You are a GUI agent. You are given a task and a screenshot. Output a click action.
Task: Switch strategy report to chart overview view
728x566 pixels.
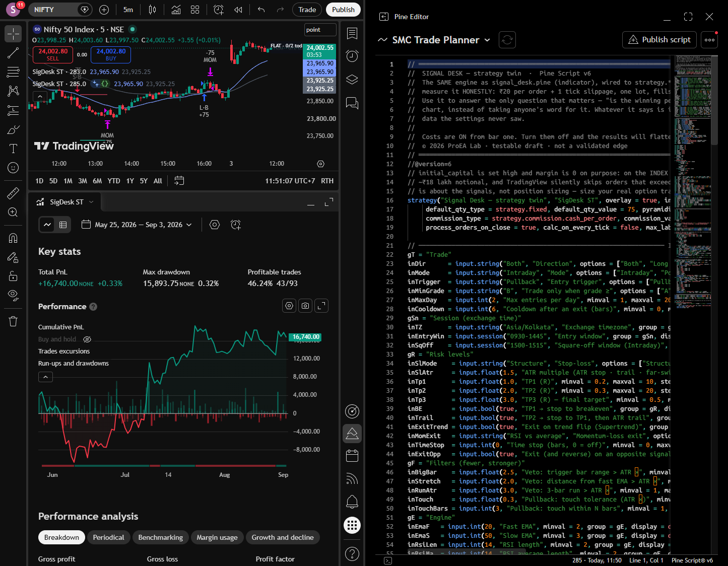47,225
